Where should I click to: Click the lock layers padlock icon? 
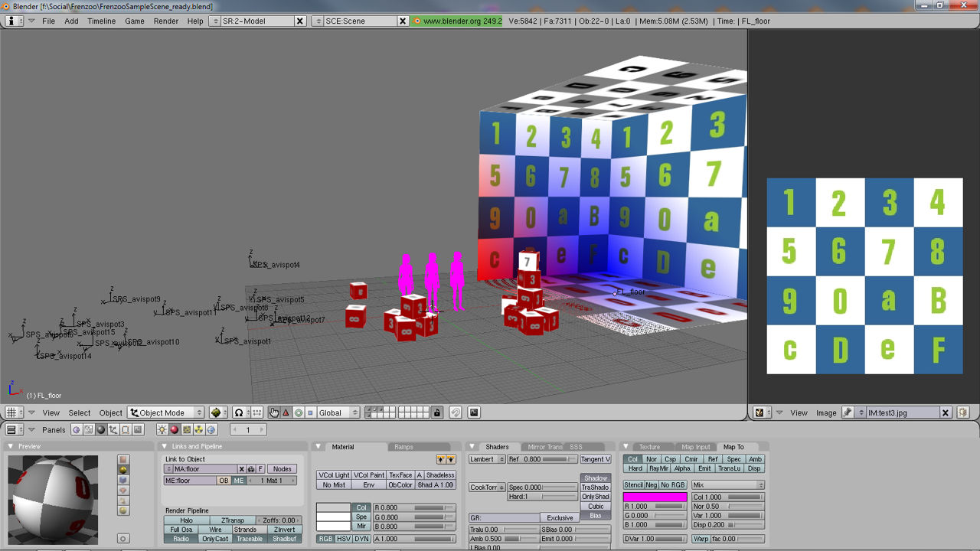coord(437,412)
